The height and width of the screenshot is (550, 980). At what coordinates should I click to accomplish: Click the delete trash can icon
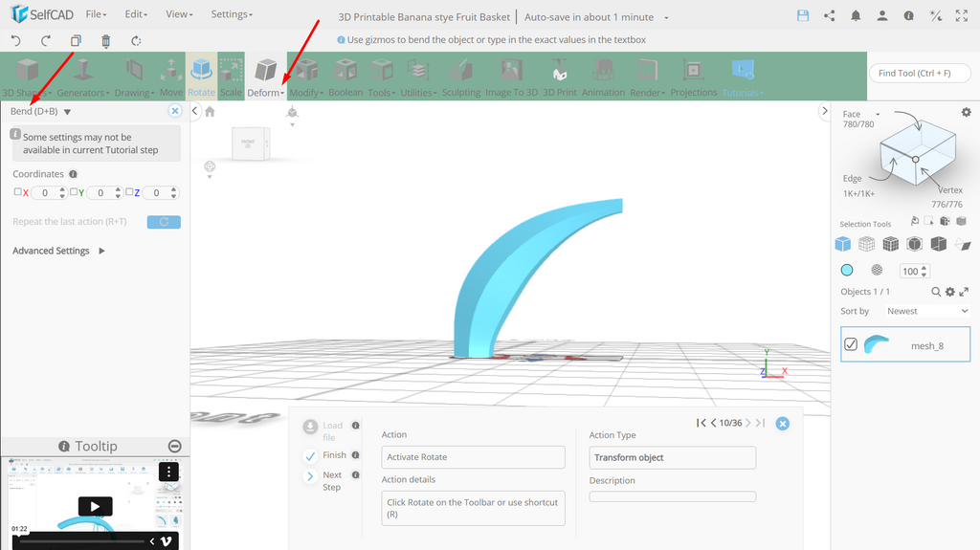coord(105,41)
